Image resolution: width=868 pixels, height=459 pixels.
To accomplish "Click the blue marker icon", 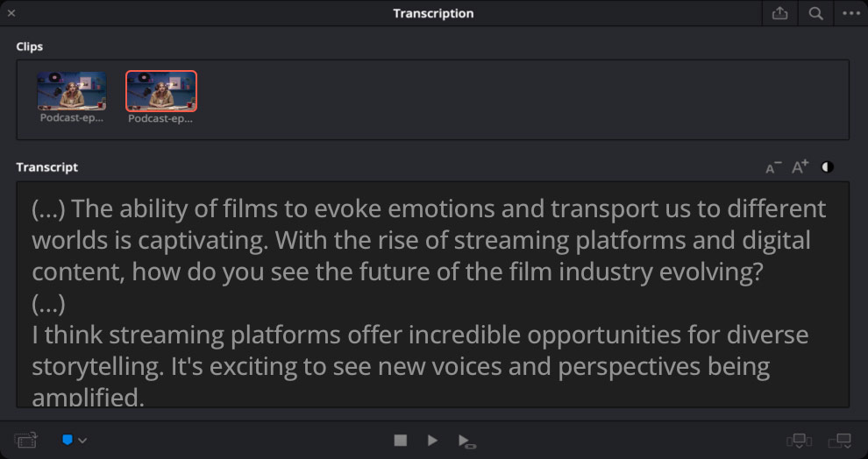I will [68, 440].
